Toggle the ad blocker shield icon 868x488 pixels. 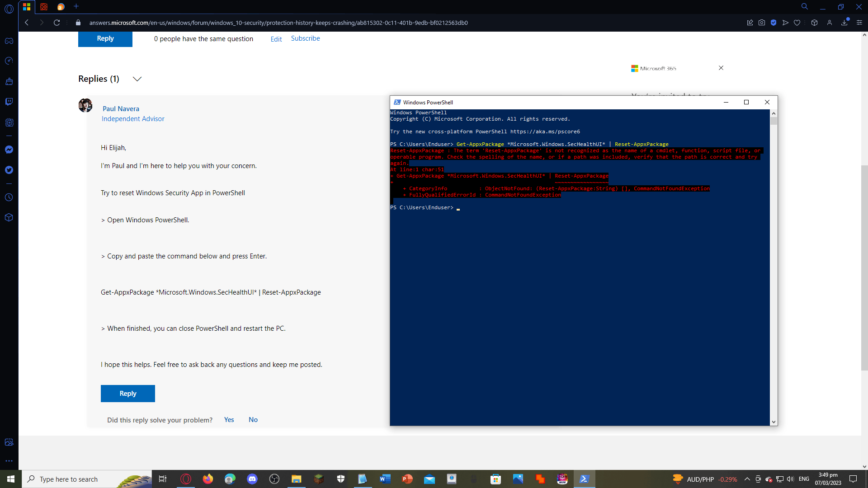click(774, 23)
